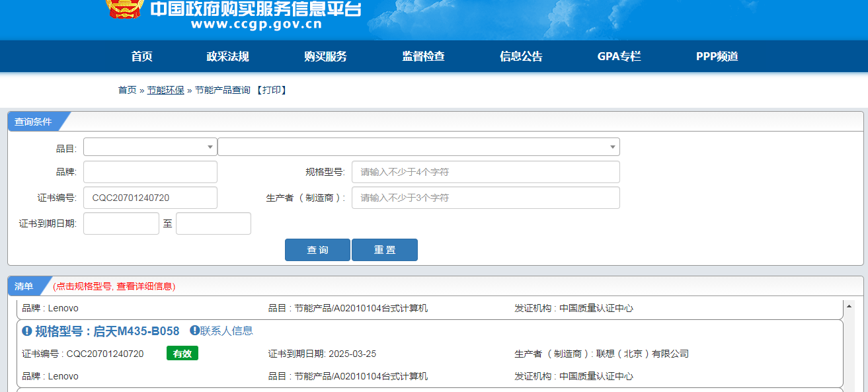Click the national emblem logo

point(125,9)
